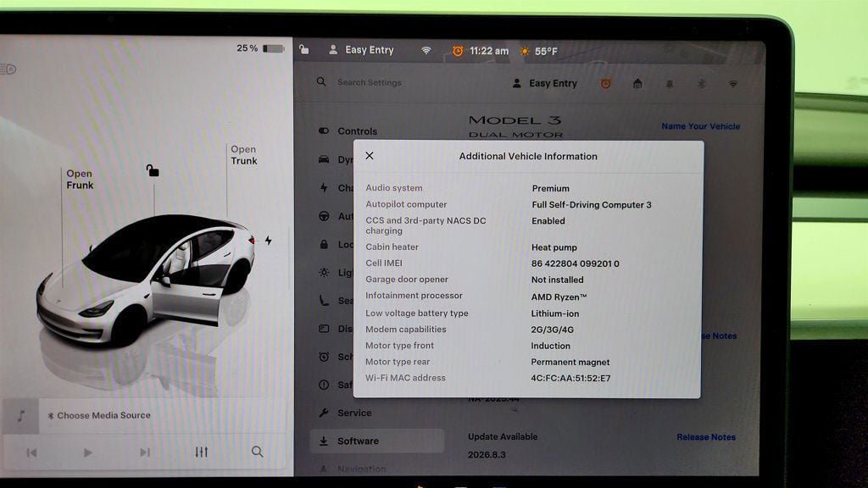Viewport: 868px width, 488px height.
Task: Tap Open Trunk on the car view
Action: pyautogui.click(x=243, y=155)
